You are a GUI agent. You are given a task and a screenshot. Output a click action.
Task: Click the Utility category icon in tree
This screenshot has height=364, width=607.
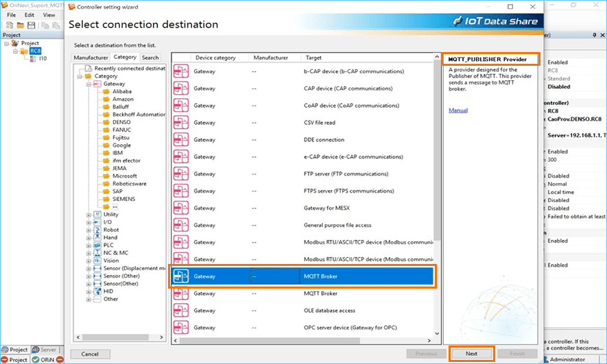tap(97, 215)
